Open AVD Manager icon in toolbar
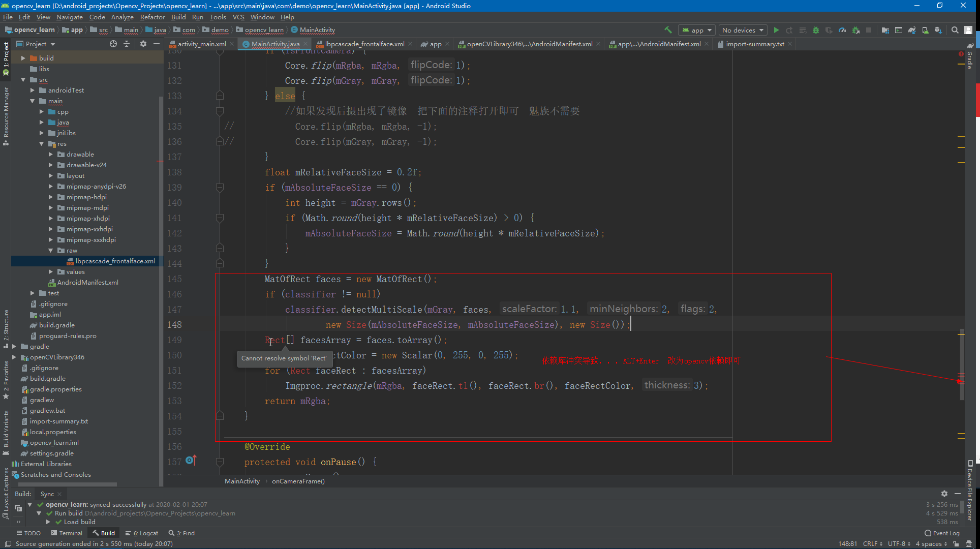Image resolution: width=980 pixels, height=549 pixels. pyautogui.click(x=925, y=30)
